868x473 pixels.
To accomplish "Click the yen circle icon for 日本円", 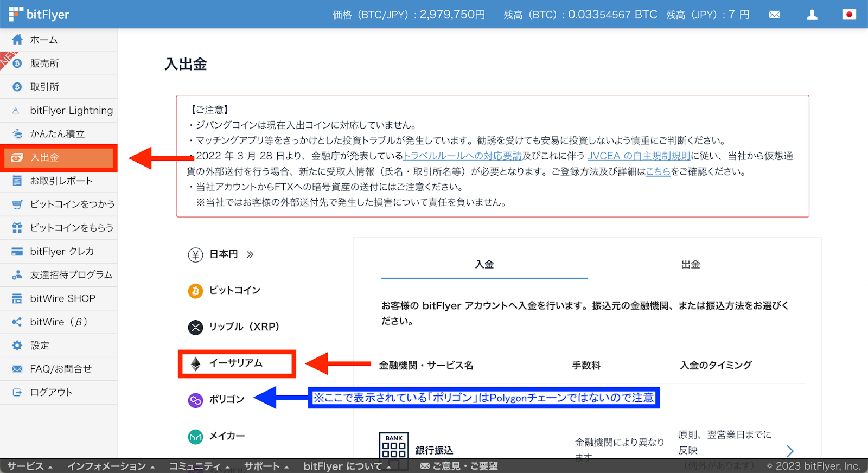I will pyautogui.click(x=195, y=254).
